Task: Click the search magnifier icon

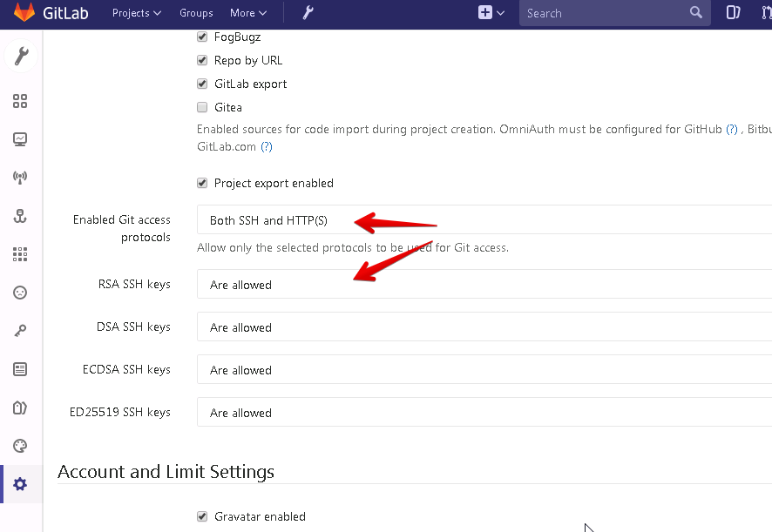Action: (x=695, y=12)
